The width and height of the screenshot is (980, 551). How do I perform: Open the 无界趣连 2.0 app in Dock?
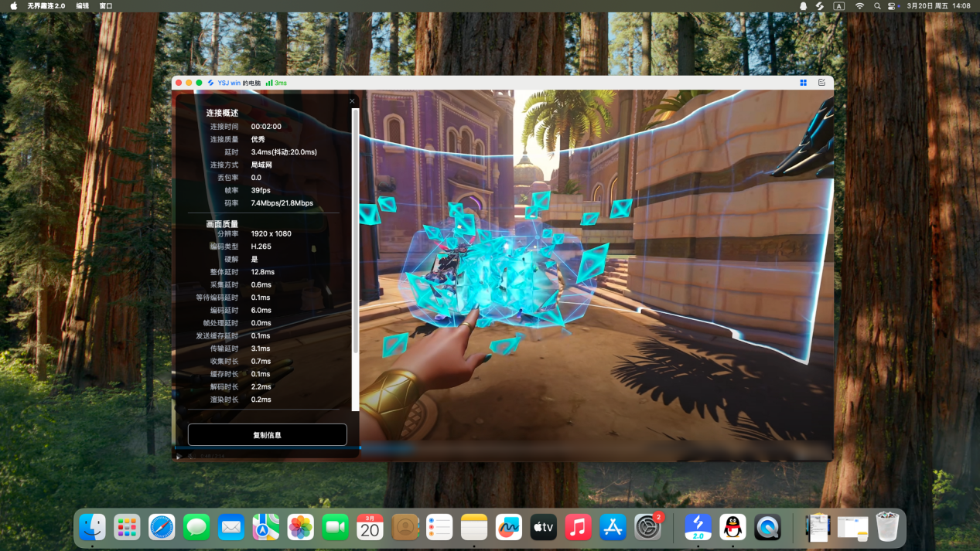[x=697, y=527]
